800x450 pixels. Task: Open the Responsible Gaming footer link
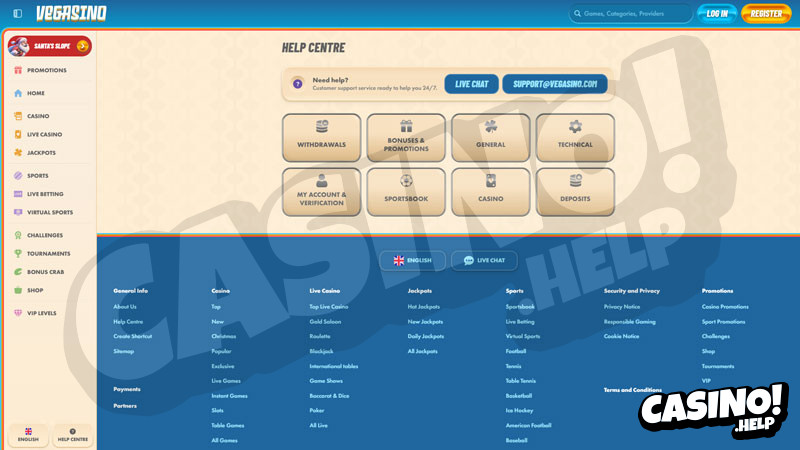pyautogui.click(x=630, y=322)
